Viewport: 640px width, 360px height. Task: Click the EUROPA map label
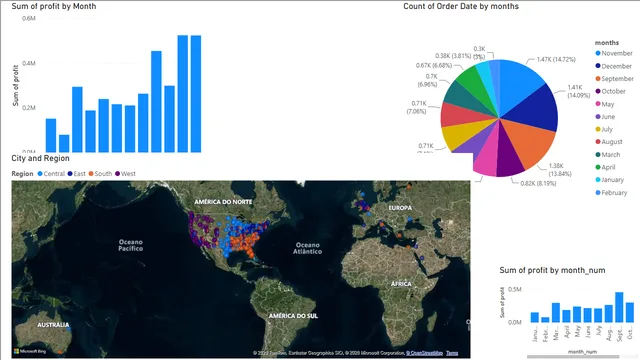pyautogui.click(x=400, y=208)
